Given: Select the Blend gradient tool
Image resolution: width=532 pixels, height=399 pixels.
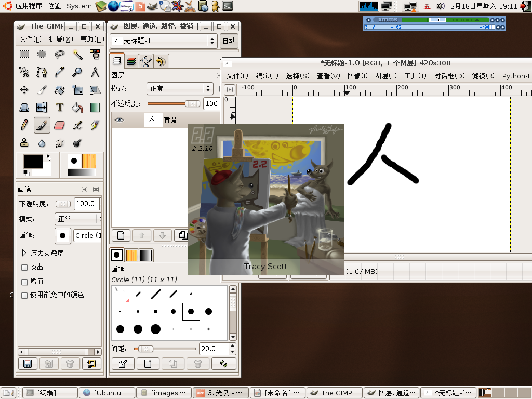Looking at the screenshot, I should point(95,108).
